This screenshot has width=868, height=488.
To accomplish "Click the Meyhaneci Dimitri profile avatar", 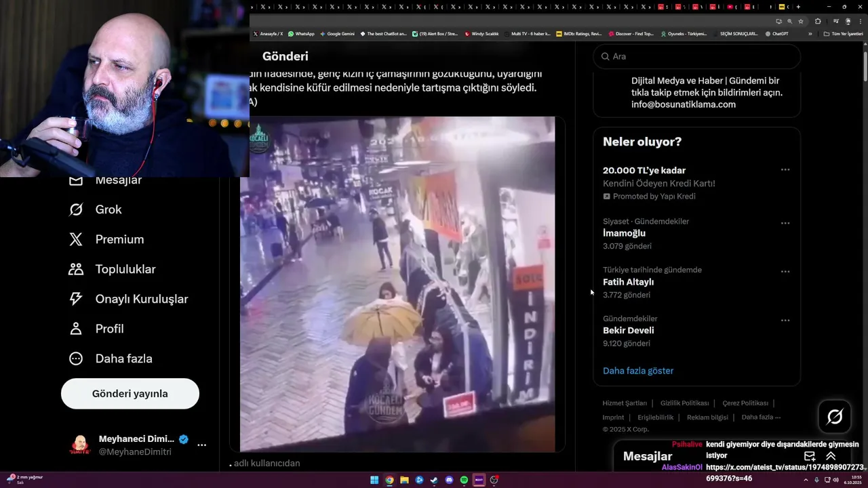I will 80,445.
